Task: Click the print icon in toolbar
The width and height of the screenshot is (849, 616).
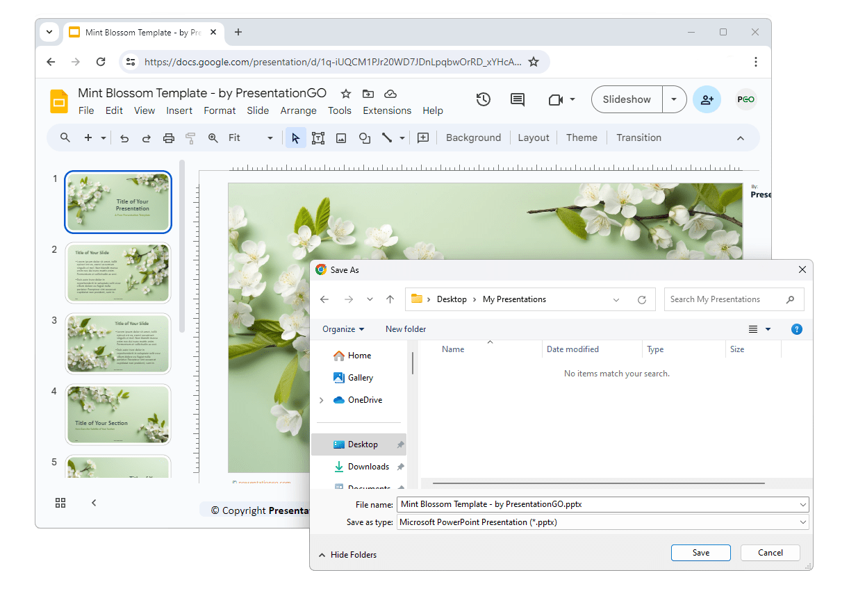Action: pos(168,138)
